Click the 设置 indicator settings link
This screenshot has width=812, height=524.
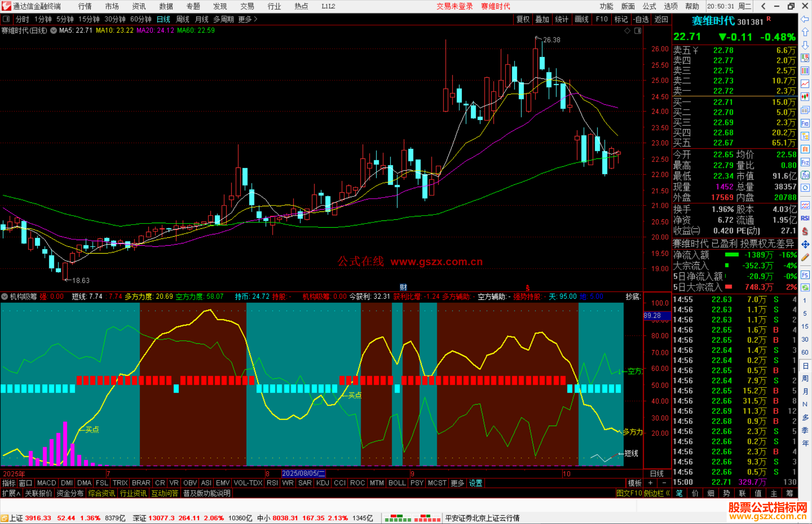click(x=475, y=483)
